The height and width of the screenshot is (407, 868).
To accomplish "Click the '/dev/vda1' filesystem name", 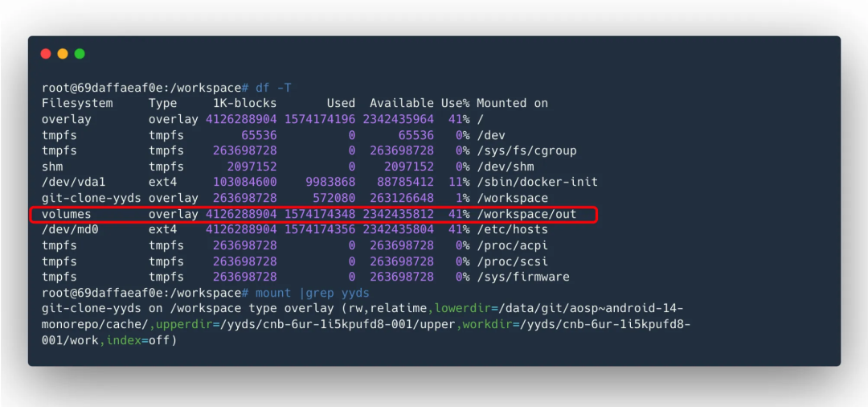I will click(74, 182).
